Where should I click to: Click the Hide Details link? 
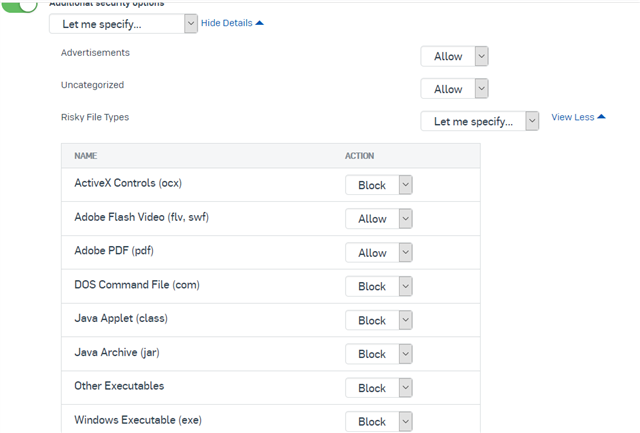(227, 23)
